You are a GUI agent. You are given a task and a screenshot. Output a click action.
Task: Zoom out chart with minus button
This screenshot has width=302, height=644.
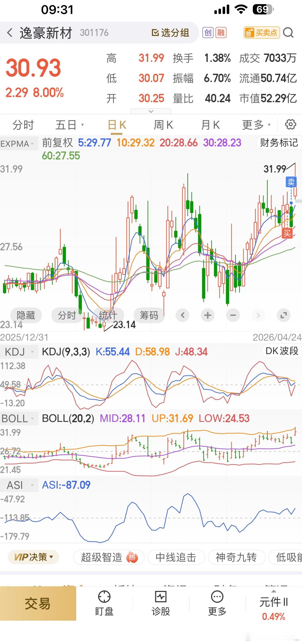tap(233, 315)
